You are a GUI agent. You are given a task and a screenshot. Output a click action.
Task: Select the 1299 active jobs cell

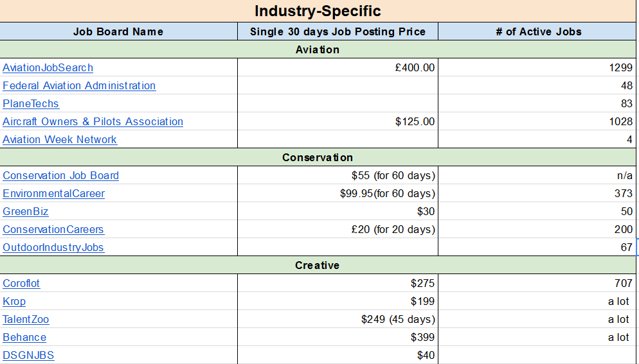[x=537, y=67]
